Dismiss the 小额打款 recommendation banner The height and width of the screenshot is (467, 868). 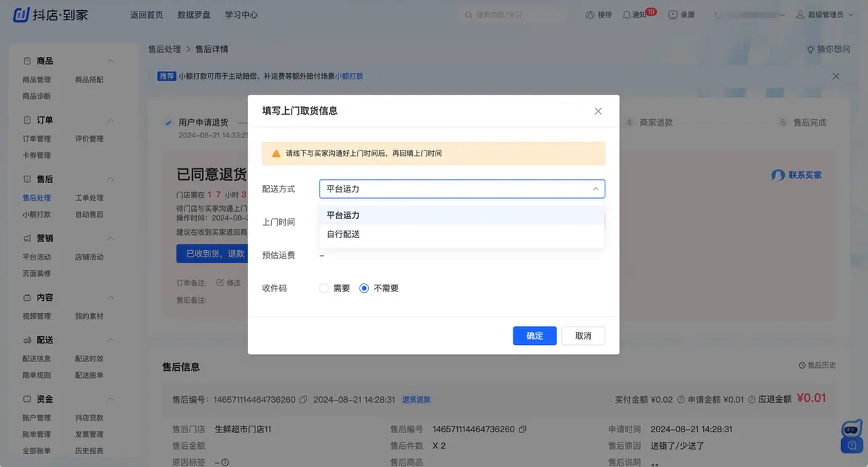[x=835, y=76]
